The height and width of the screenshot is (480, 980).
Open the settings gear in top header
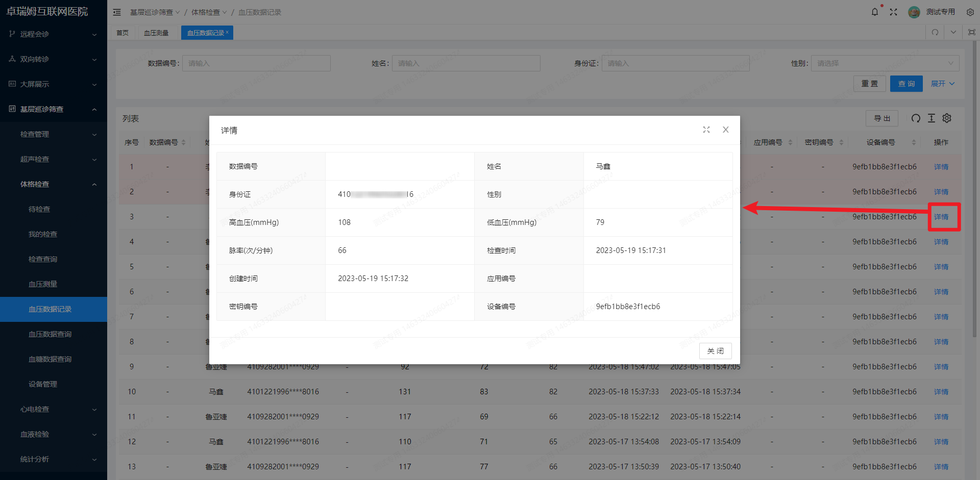[x=970, y=12]
